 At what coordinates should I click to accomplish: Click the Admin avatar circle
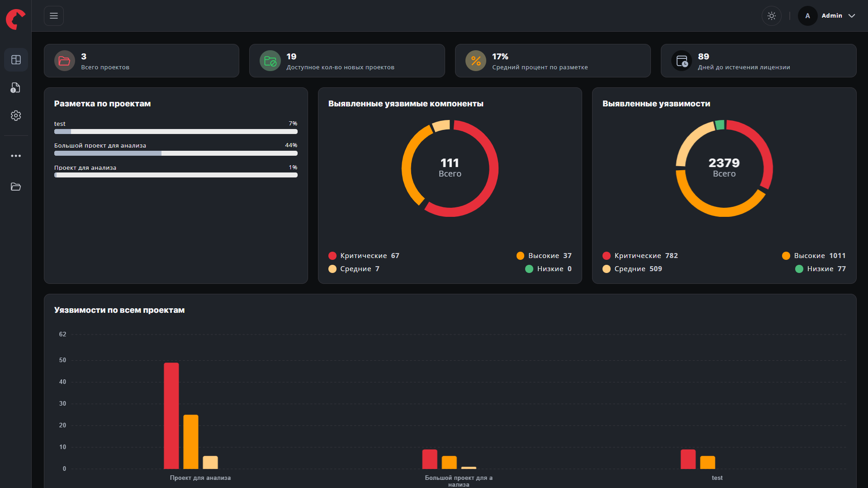point(807,16)
